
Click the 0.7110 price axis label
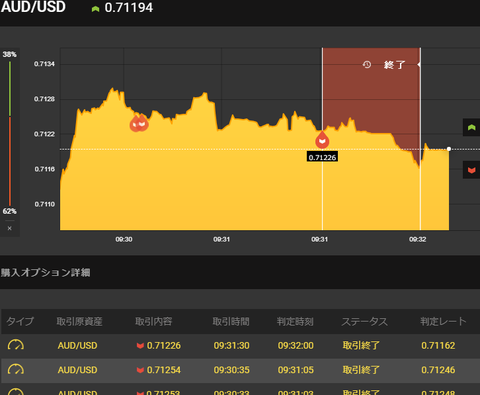(x=44, y=204)
